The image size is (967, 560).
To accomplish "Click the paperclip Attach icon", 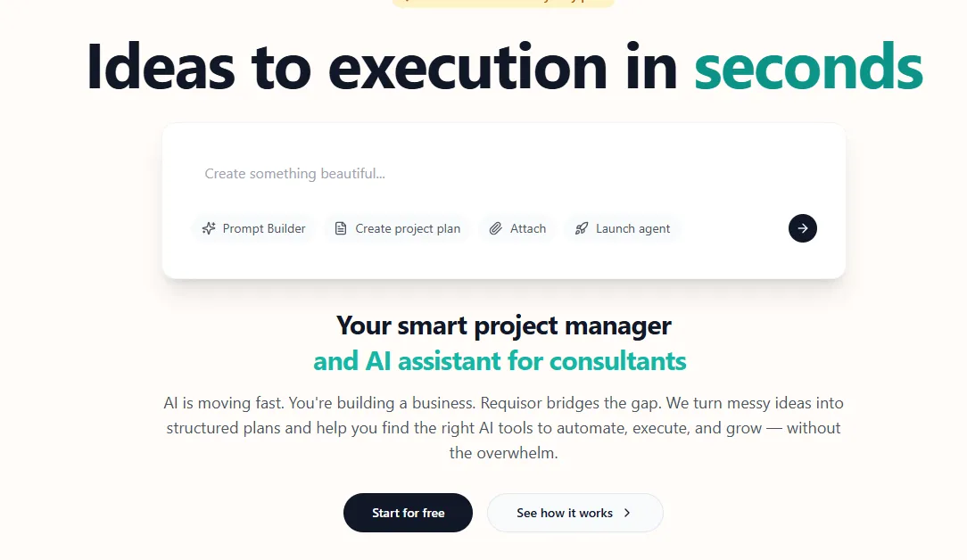I will click(x=496, y=228).
